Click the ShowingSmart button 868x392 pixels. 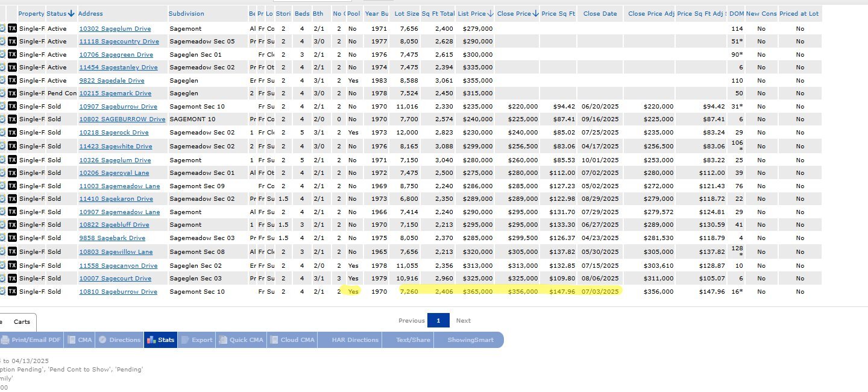[470, 340]
